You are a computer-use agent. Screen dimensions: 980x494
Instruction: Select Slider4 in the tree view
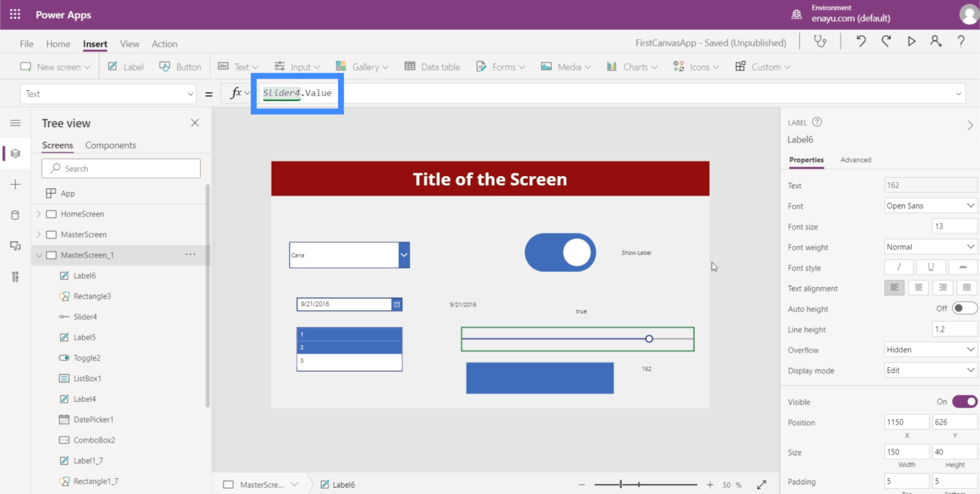85,317
